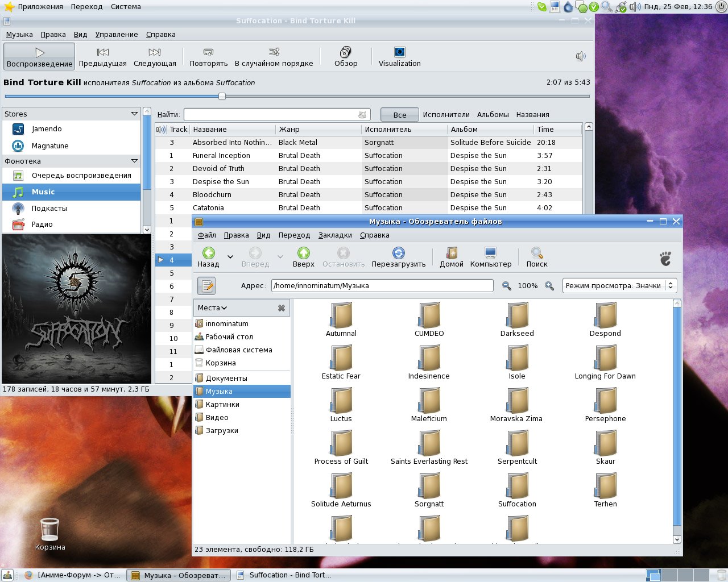Select the Funeral Inception track row

tap(369, 156)
